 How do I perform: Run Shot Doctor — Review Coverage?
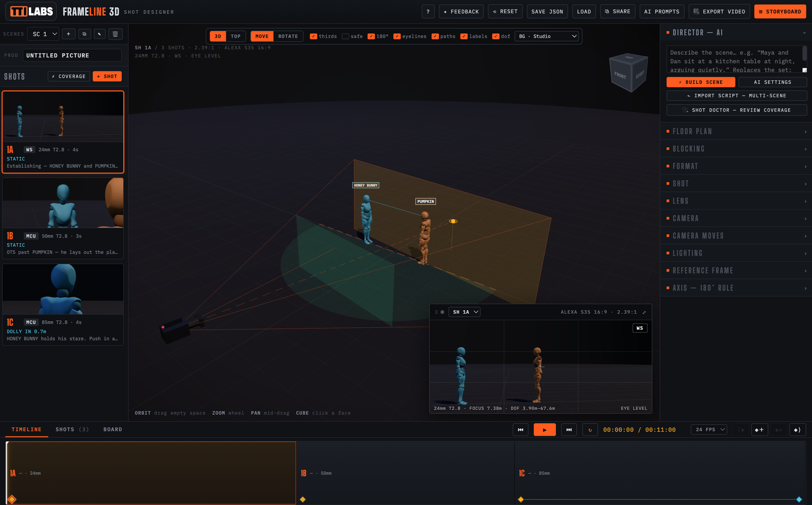(x=736, y=110)
